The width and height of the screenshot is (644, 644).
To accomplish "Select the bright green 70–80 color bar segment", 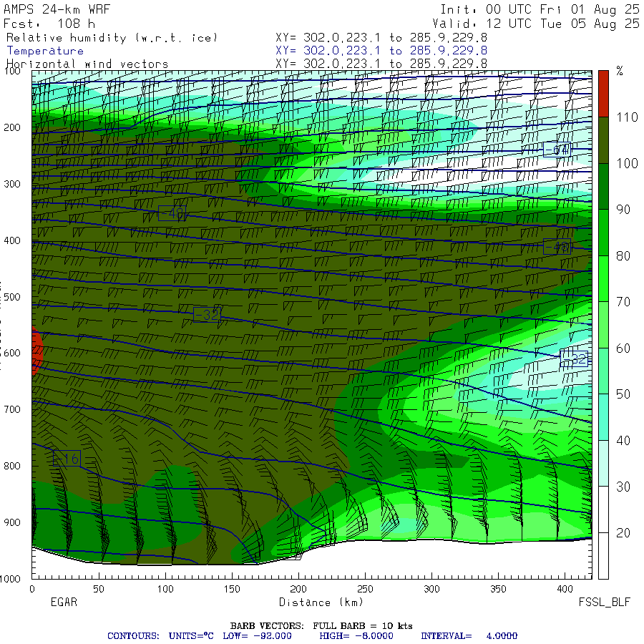I will 603,279.
